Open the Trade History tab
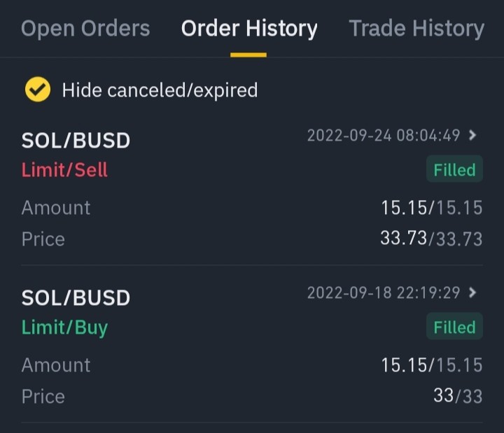The height and width of the screenshot is (433, 504). (x=416, y=29)
